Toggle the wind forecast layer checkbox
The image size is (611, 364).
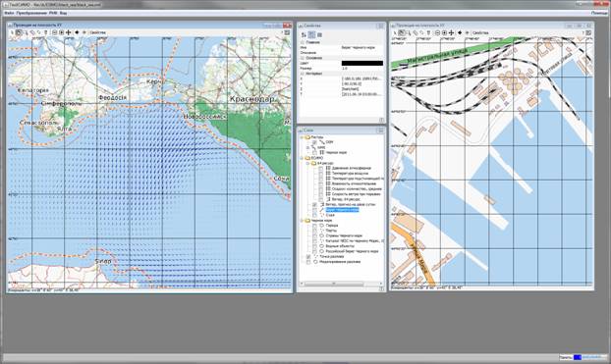[x=314, y=204]
